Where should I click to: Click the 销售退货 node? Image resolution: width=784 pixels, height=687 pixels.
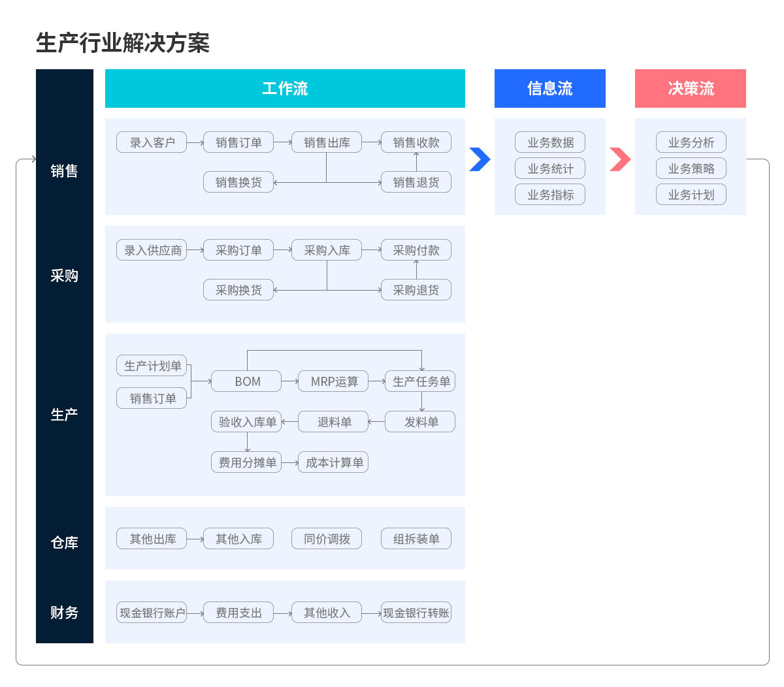click(416, 182)
